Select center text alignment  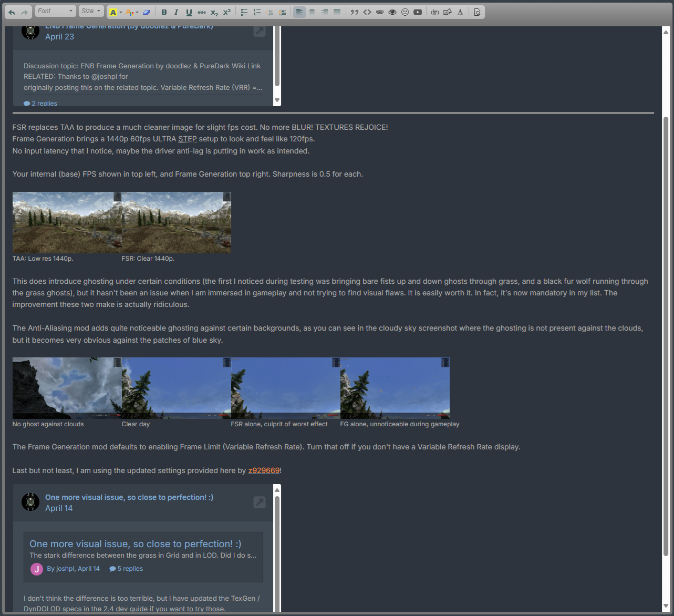312,12
